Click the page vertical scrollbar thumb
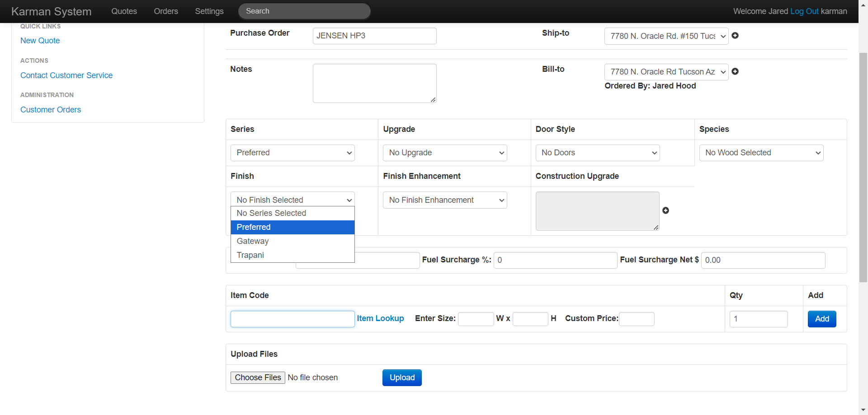 pos(863,167)
